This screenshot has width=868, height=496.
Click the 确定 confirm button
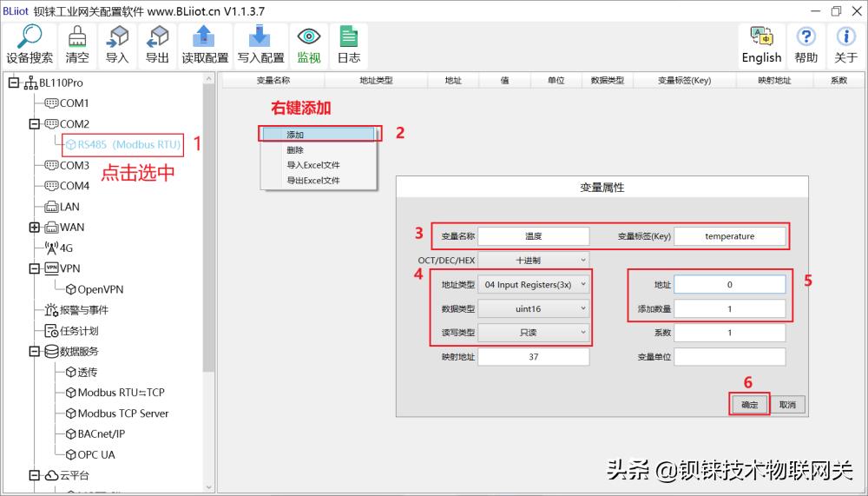coord(749,405)
